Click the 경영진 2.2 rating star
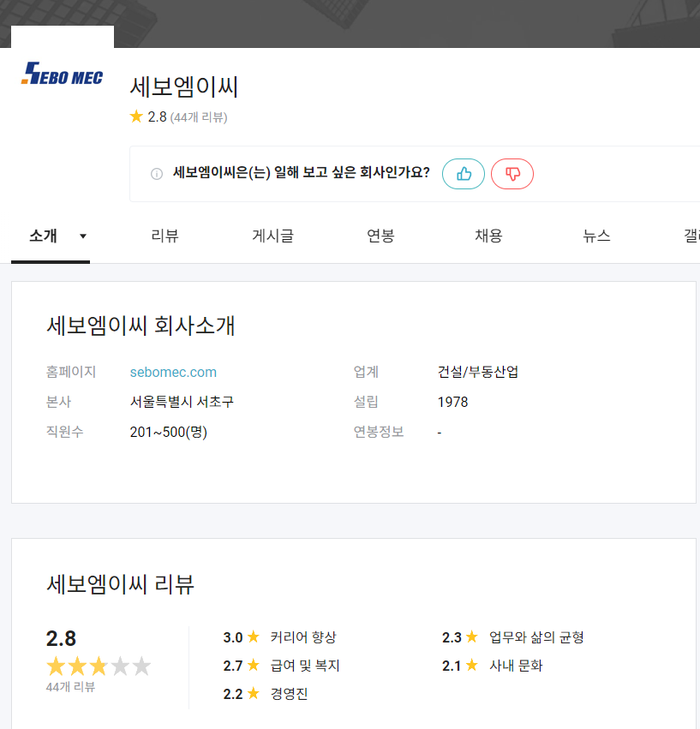Image resolution: width=700 pixels, height=729 pixels. (253, 693)
